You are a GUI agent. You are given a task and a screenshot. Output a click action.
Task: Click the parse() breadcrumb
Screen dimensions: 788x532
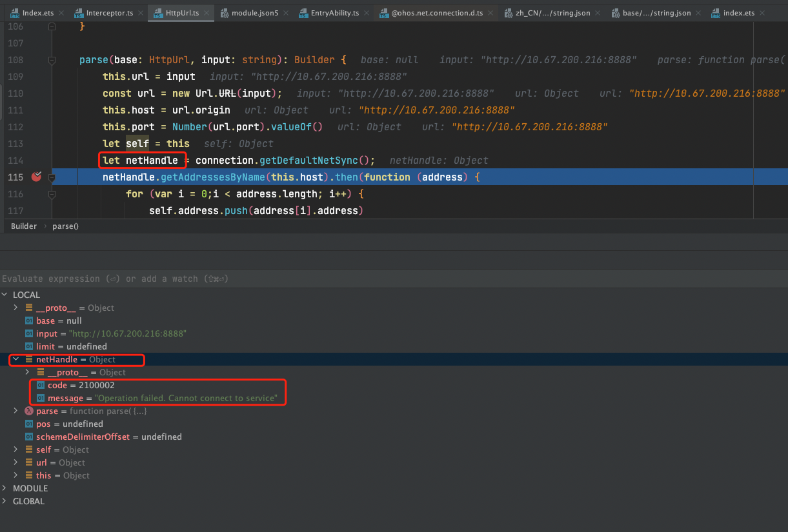65,226
